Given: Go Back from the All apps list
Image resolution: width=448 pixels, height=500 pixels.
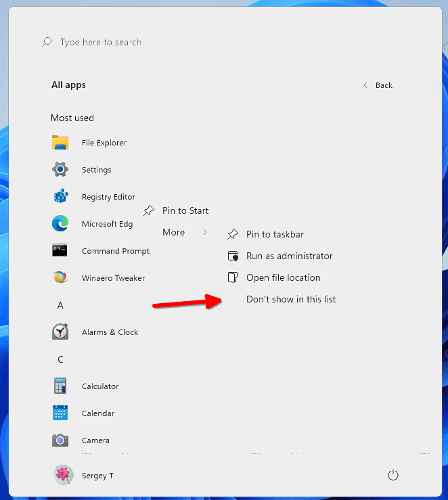Looking at the screenshot, I should click(378, 85).
